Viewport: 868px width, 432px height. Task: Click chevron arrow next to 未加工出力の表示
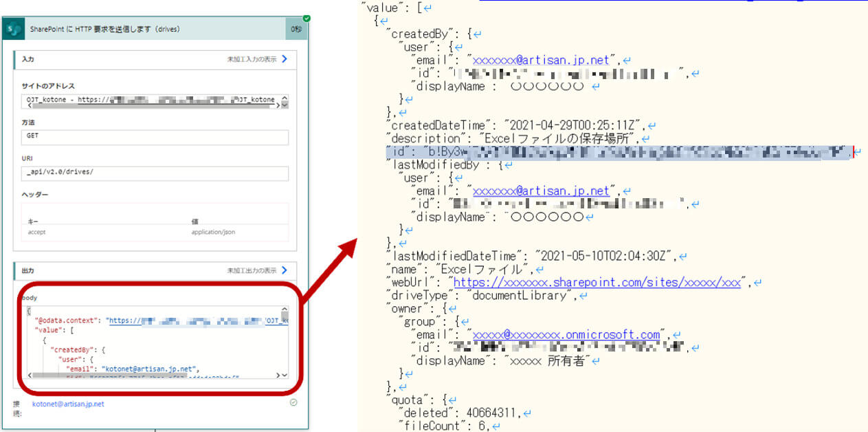tap(284, 269)
